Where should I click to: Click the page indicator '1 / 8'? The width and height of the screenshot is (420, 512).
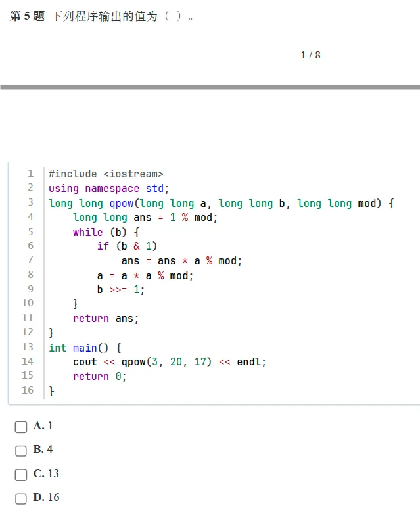311,55
